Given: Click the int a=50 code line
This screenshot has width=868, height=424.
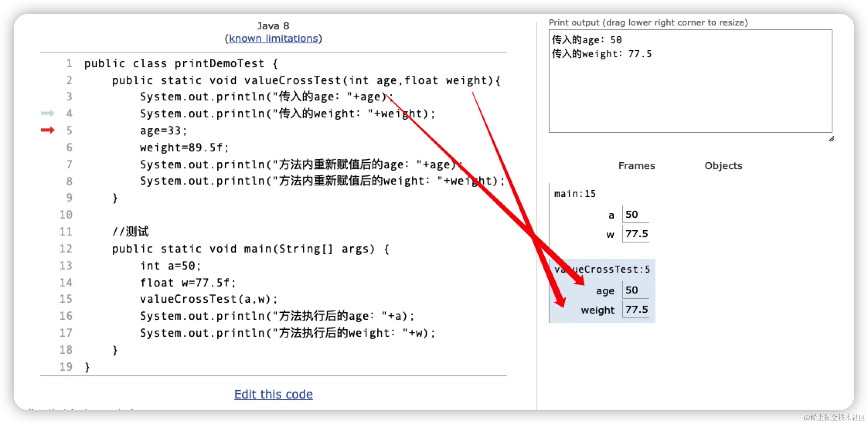Looking at the screenshot, I should coord(170,266).
